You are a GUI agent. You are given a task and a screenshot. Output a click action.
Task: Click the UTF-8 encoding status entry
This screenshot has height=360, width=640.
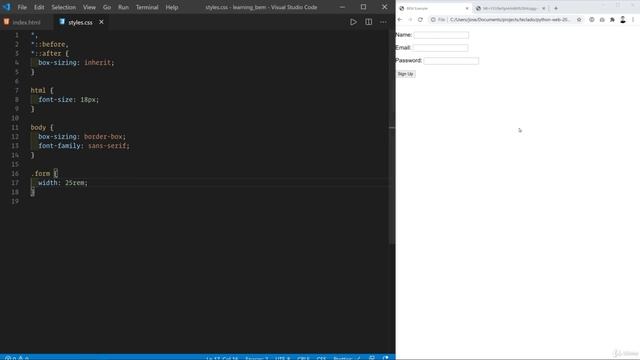[x=282, y=358]
